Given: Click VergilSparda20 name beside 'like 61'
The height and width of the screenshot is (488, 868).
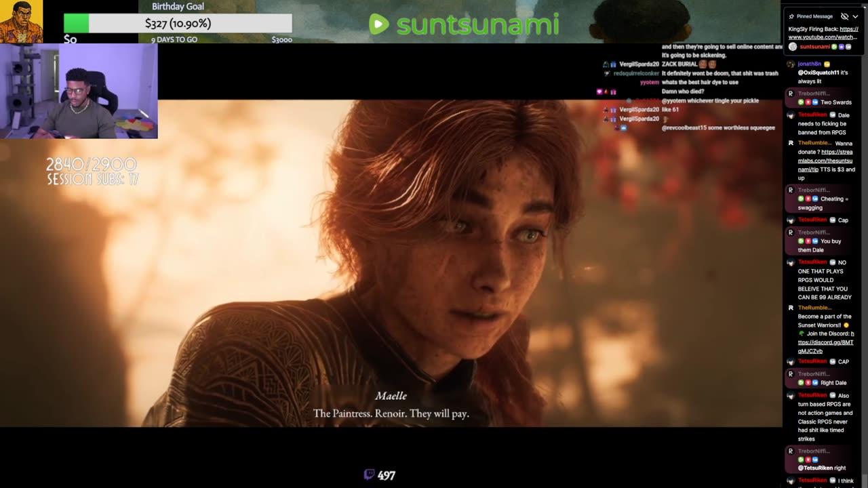Looking at the screenshot, I should (x=639, y=109).
